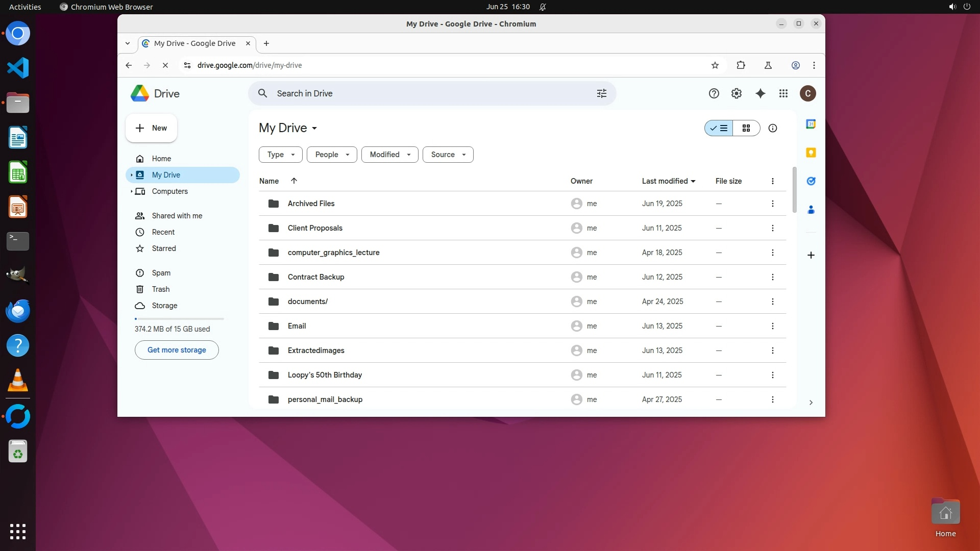Click the view details info icon
The image size is (980, 551).
coord(773,128)
